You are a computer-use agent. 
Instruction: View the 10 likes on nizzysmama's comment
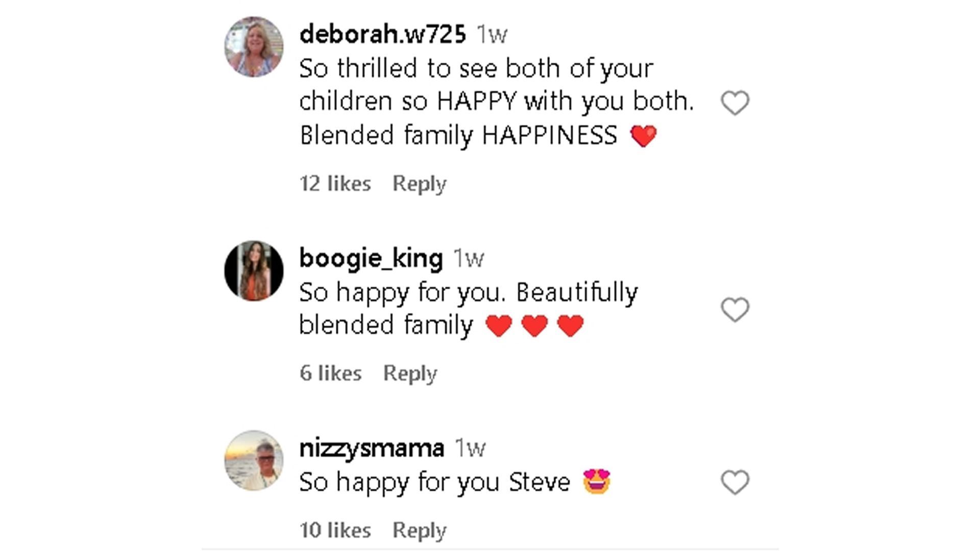click(335, 531)
